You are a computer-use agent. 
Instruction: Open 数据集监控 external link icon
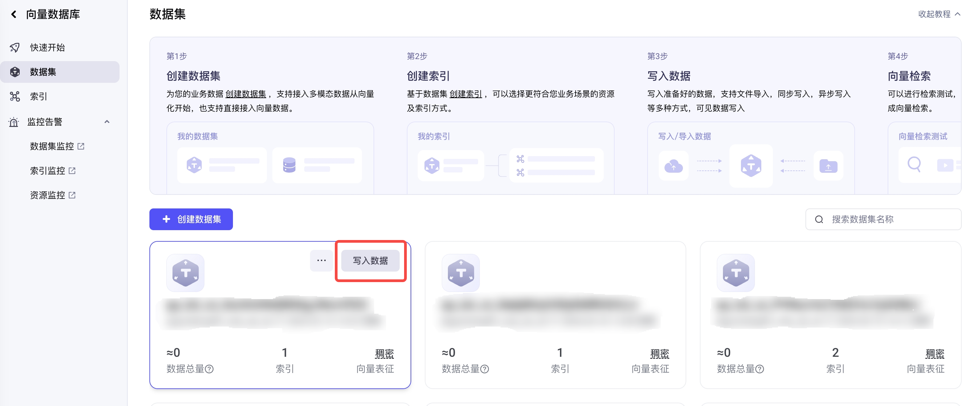81,146
